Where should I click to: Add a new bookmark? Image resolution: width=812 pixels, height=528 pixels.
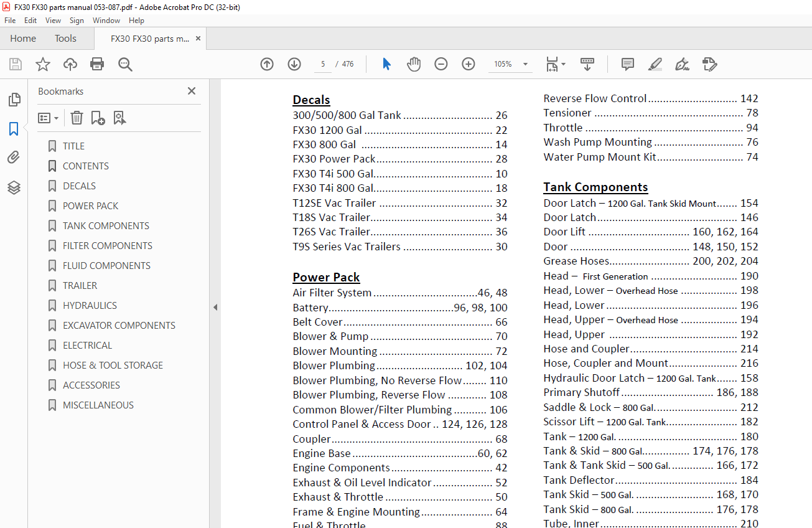(98, 118)
